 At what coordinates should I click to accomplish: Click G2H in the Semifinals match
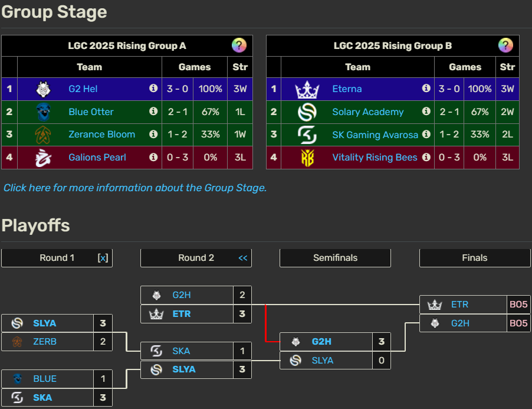coord(321,342)
